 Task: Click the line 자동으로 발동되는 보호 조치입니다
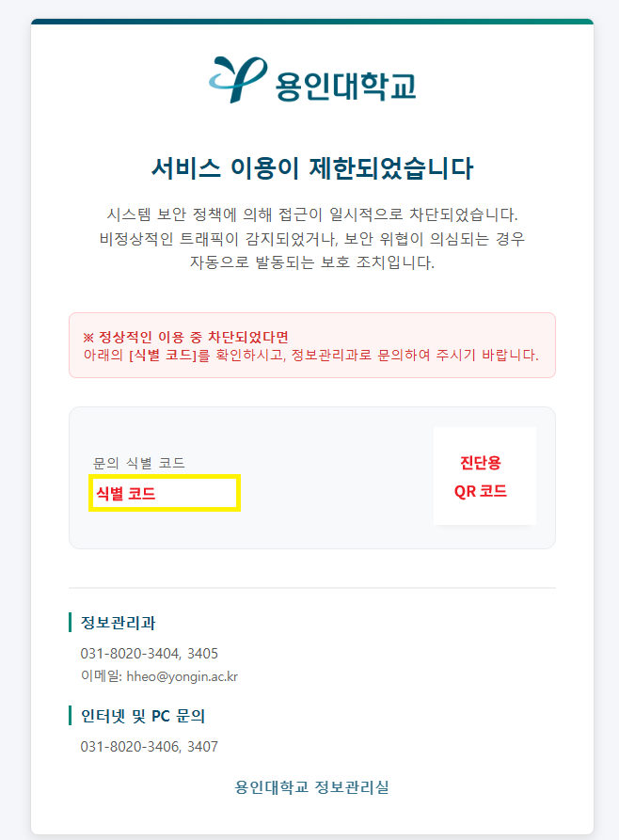[311, 262]
